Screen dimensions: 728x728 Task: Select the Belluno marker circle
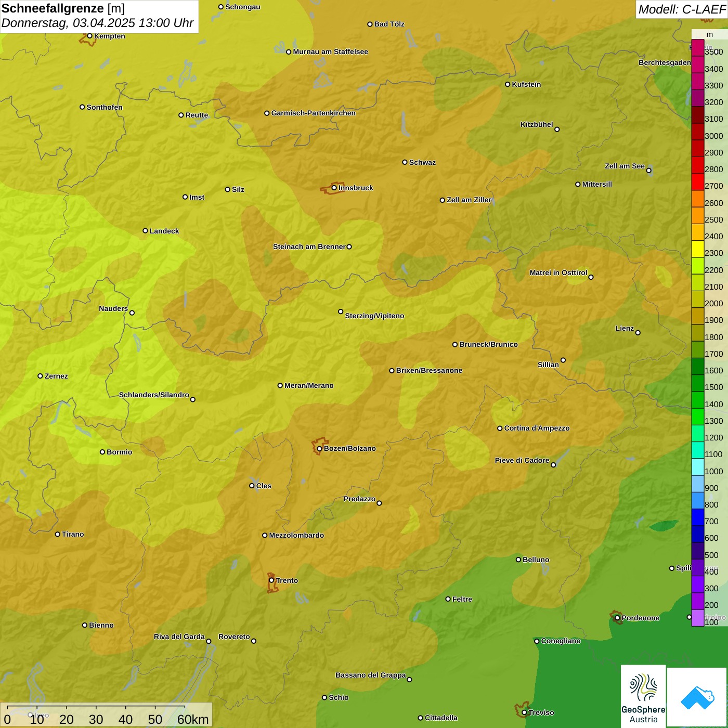(518, 560)
